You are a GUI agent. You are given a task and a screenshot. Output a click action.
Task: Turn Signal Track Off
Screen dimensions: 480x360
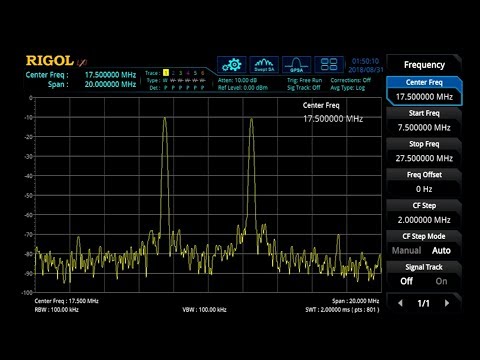pyautogui.click(x=406, y=281)
